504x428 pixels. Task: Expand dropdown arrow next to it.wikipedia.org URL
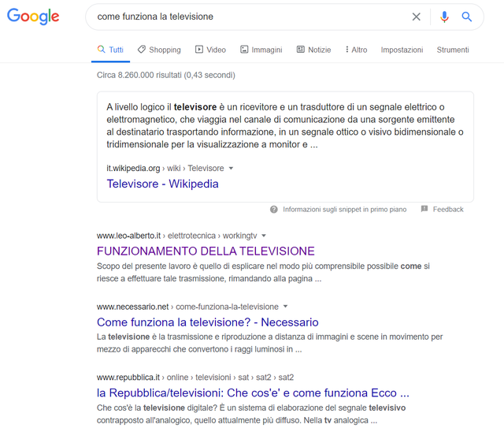pos(231,169)
